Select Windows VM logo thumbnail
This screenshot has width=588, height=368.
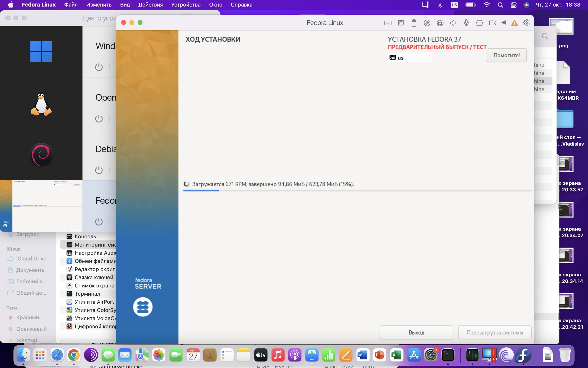41,52
